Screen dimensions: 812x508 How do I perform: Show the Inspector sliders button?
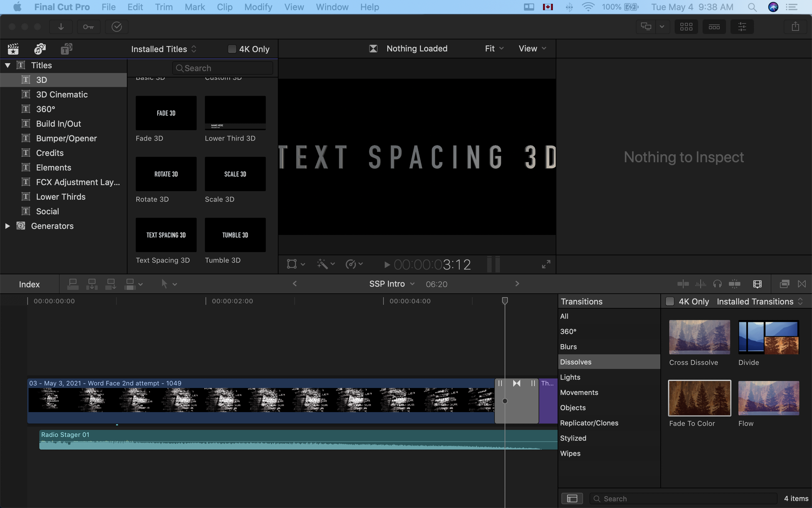click(x=742, y=27)
